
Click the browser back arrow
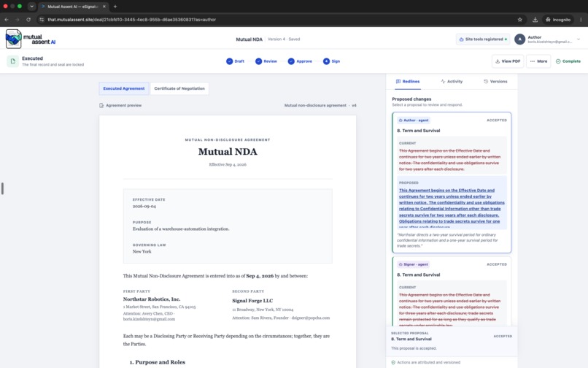[7, 20]
